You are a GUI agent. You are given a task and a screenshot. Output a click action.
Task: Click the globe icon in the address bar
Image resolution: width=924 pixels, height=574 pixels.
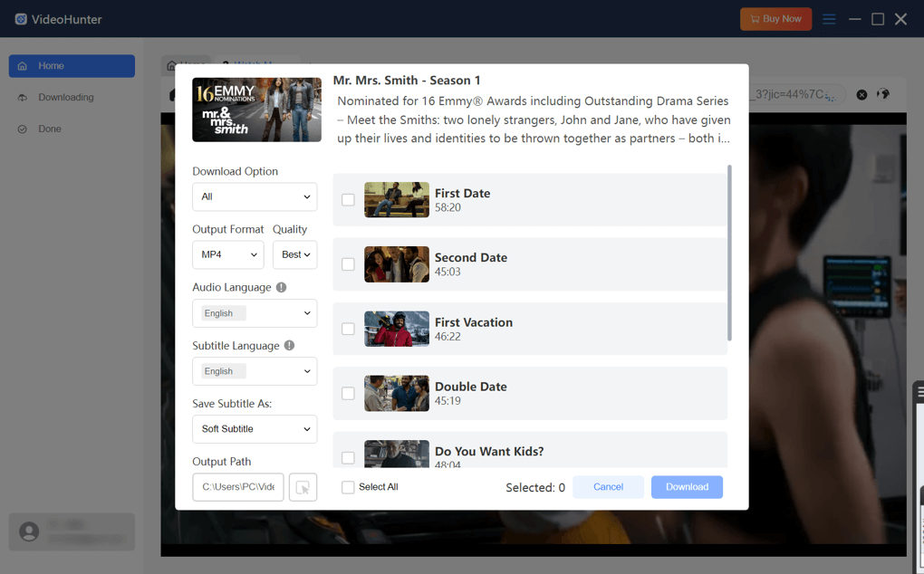point(883,94)
